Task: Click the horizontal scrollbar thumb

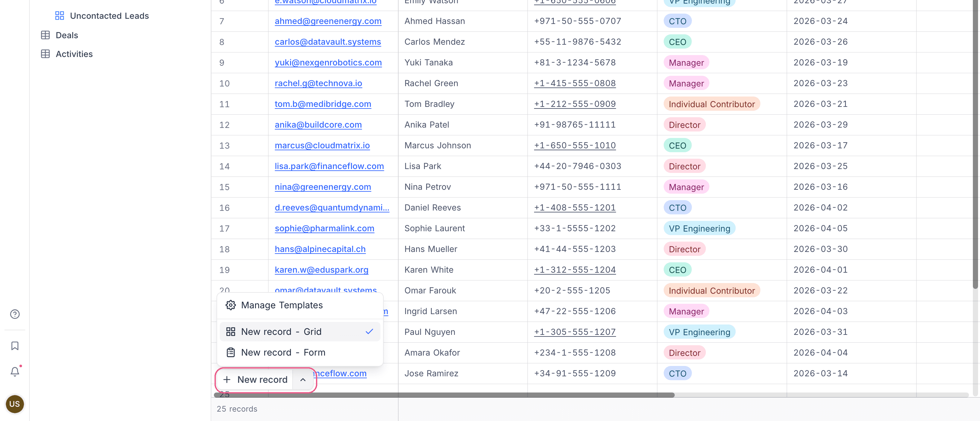Action: (x=444, y=395)
